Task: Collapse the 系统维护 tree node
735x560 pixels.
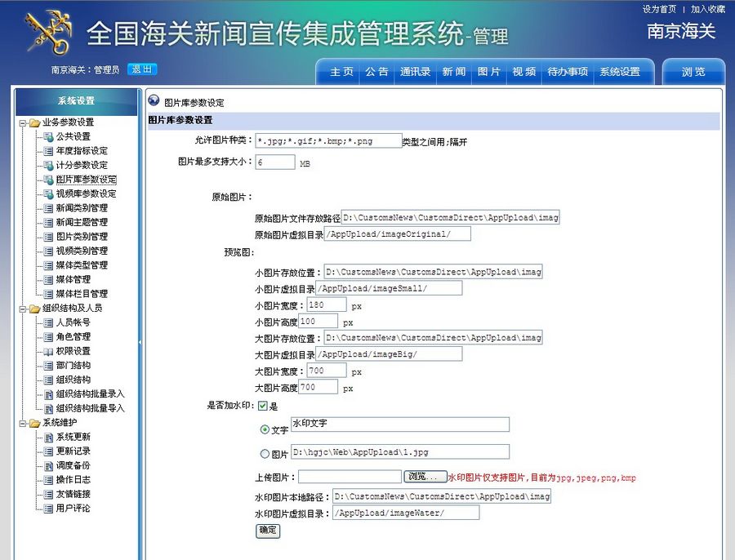Action: (23, 424)
